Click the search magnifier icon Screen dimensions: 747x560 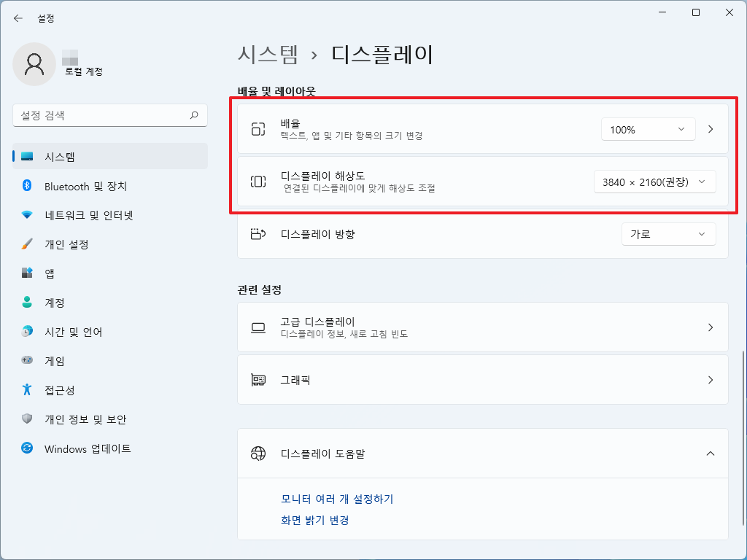pos(194,115)
